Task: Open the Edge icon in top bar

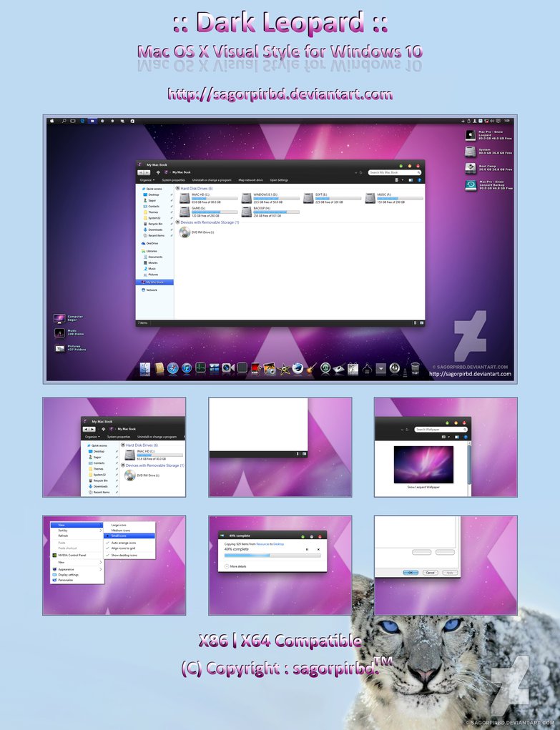Action: pos(82,121)
